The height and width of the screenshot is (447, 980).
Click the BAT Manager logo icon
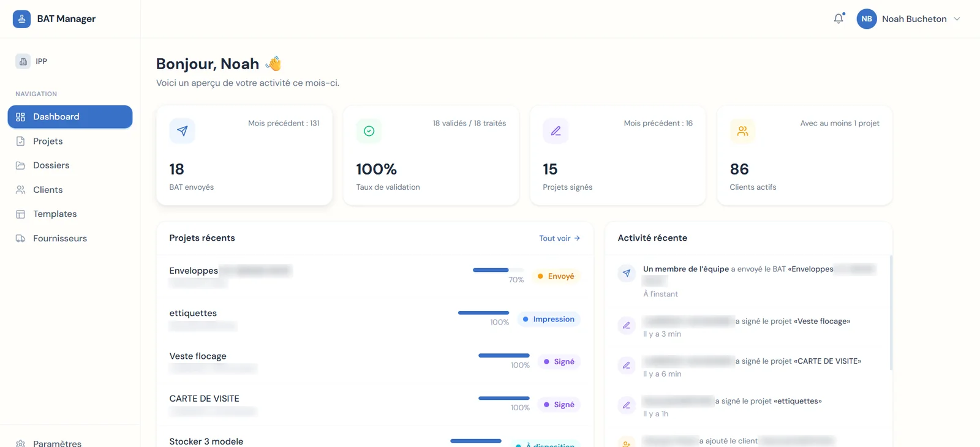click(21, 19)
